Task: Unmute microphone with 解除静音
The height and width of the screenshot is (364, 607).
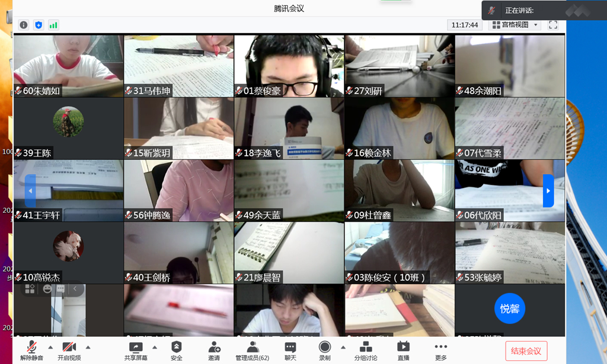Action: coord(32,350)
